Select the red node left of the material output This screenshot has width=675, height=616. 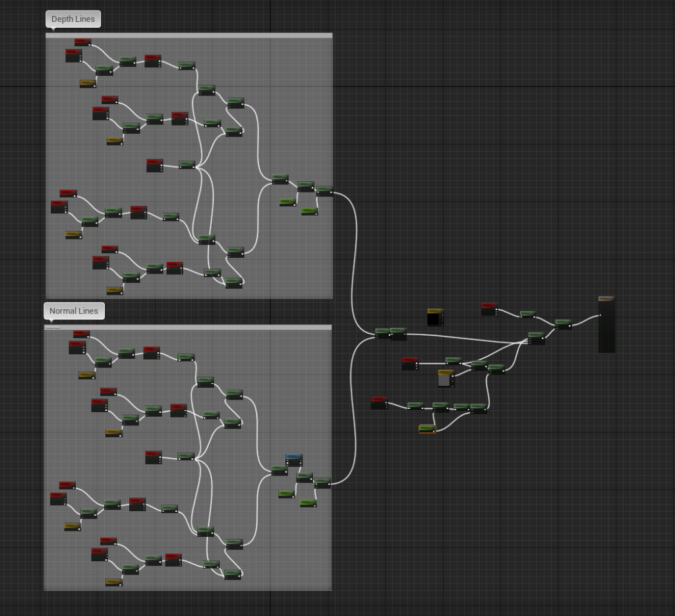click(x=488, y=309)
